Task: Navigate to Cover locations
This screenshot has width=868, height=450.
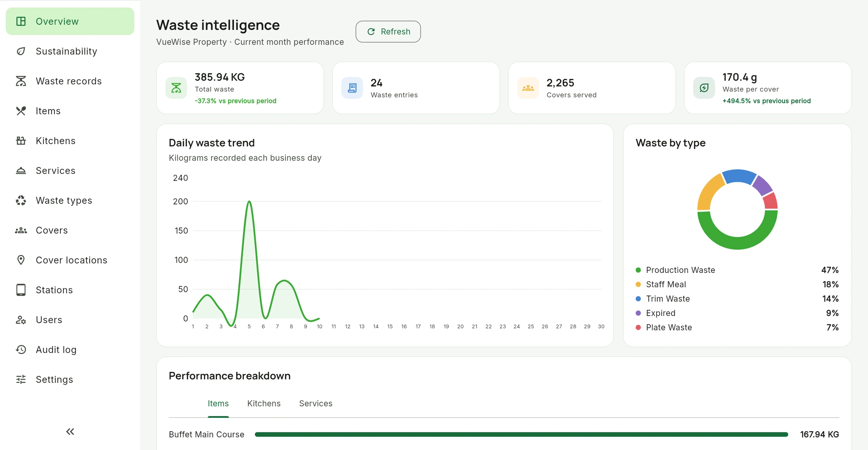Action: click(70, 260)
